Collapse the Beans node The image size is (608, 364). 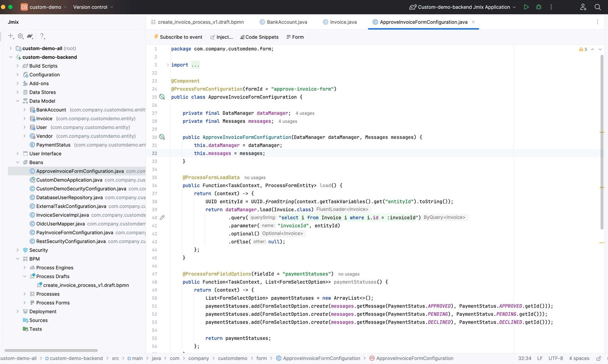17,162
